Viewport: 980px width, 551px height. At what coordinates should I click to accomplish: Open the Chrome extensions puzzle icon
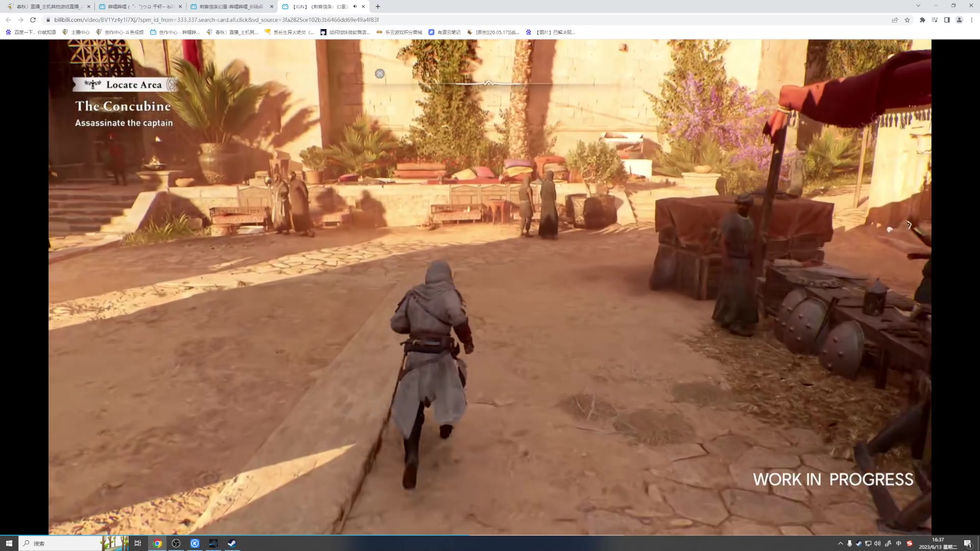point(922,20)
